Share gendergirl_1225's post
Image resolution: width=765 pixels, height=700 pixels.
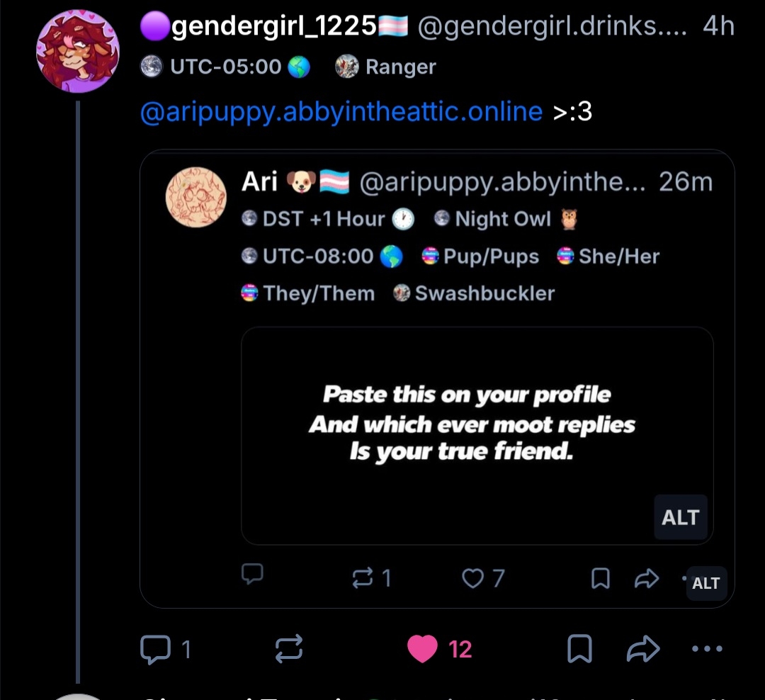(x=643, y=649)
